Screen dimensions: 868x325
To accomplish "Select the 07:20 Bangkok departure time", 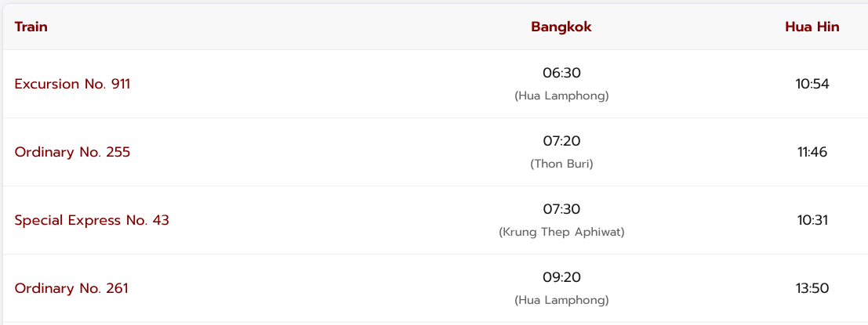I will 561,141.
